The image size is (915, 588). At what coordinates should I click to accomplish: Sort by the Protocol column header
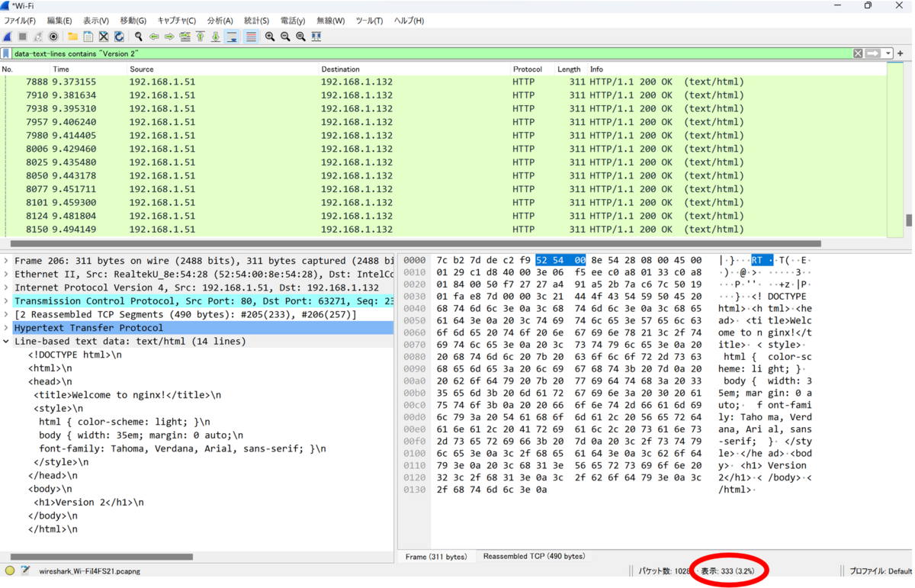[x=531, y=69]
